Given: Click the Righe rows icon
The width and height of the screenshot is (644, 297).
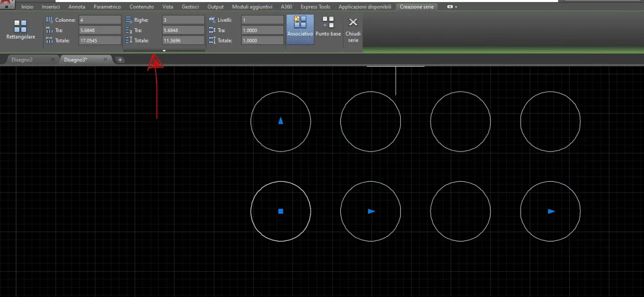Looking at the screenshot, I should [128, 20].
